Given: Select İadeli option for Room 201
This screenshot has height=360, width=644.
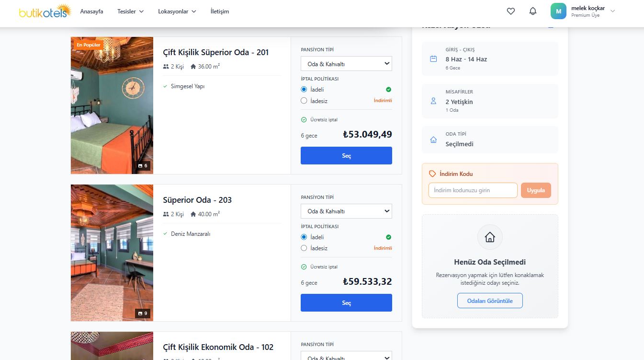Looking at the screenshot, I should 304,90.
